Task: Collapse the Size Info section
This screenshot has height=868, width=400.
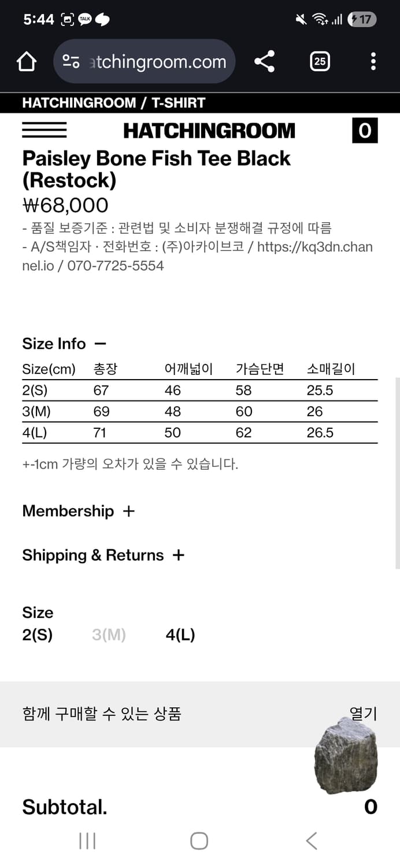Action: click(100, 344)
